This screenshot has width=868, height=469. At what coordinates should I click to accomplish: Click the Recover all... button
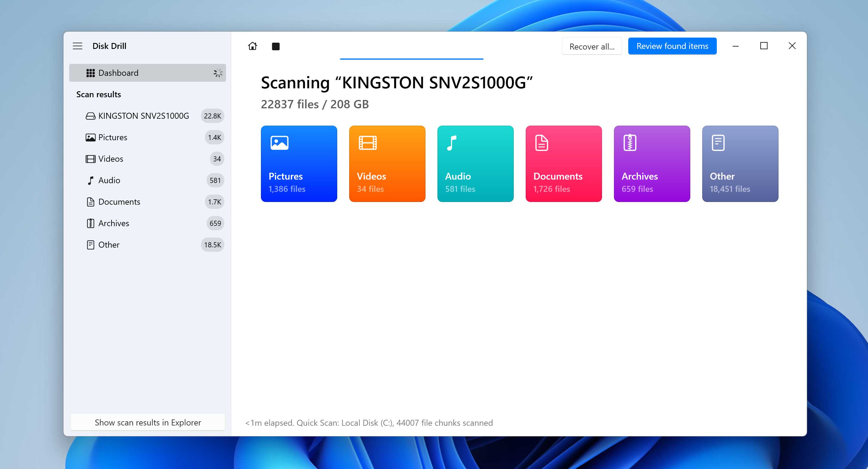tap(592, 46)
